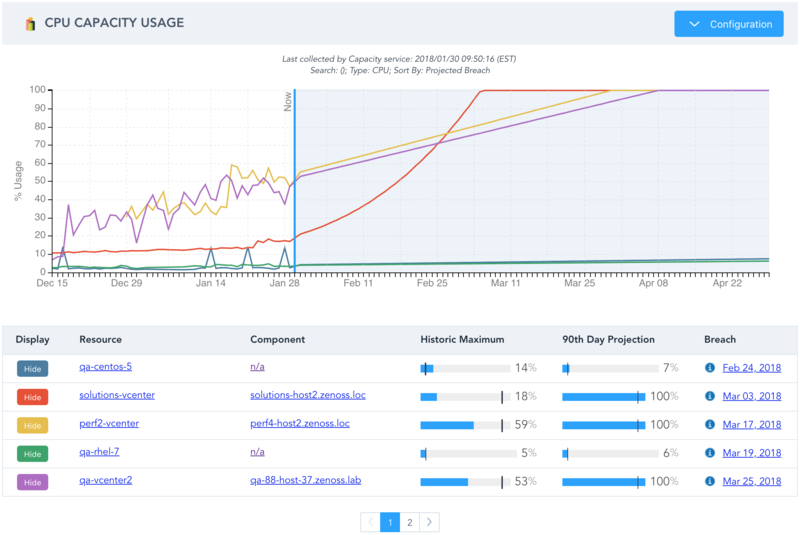This screenshot has height=535, width=800.
Task: Click info icon beside Mar 03, 2018 breach
Action: (710, 396)
